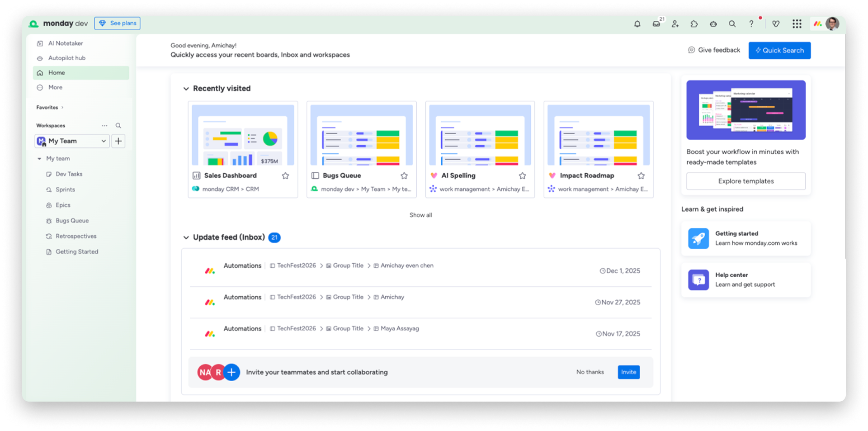868x431 pixels.
Task: Open the AI Spelling board thumbnail
Action: click(x=480, y=135)
